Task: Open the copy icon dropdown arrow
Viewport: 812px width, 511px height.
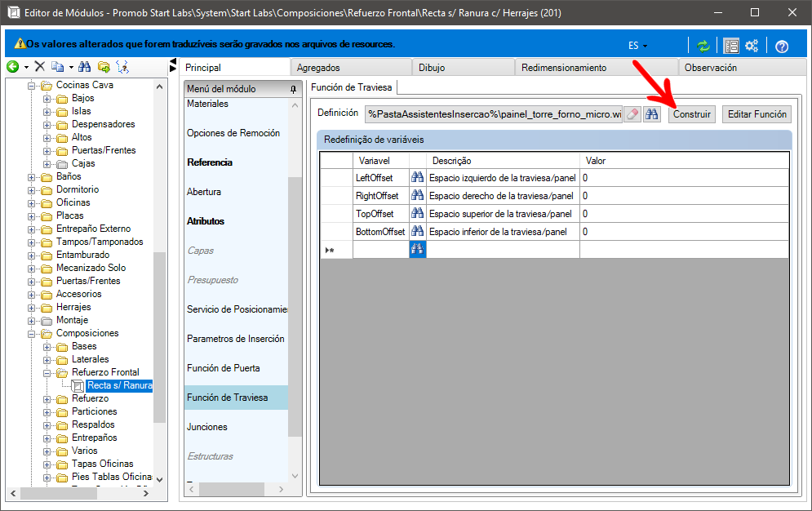Action: [x=71, y=67]
